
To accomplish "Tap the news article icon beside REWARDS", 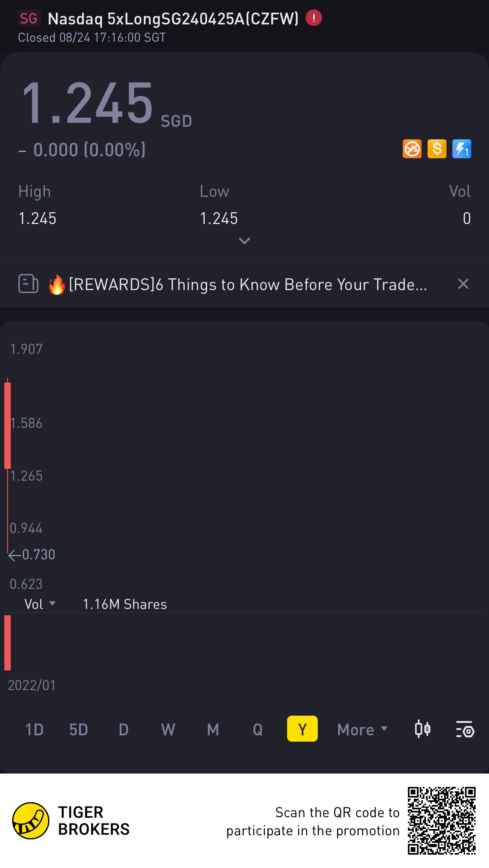I will [28, 284].
